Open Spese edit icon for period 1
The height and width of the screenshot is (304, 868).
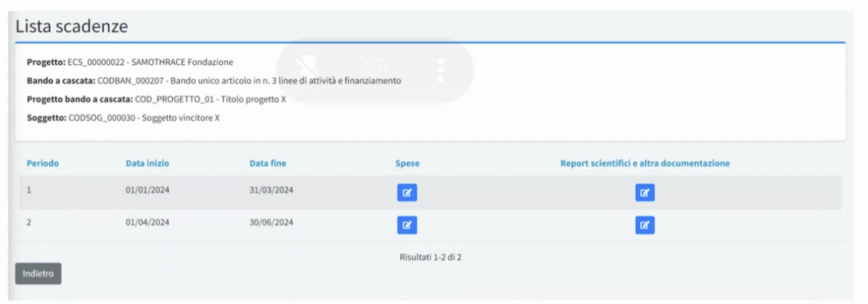pyautogui.click(x=407, y=193)
